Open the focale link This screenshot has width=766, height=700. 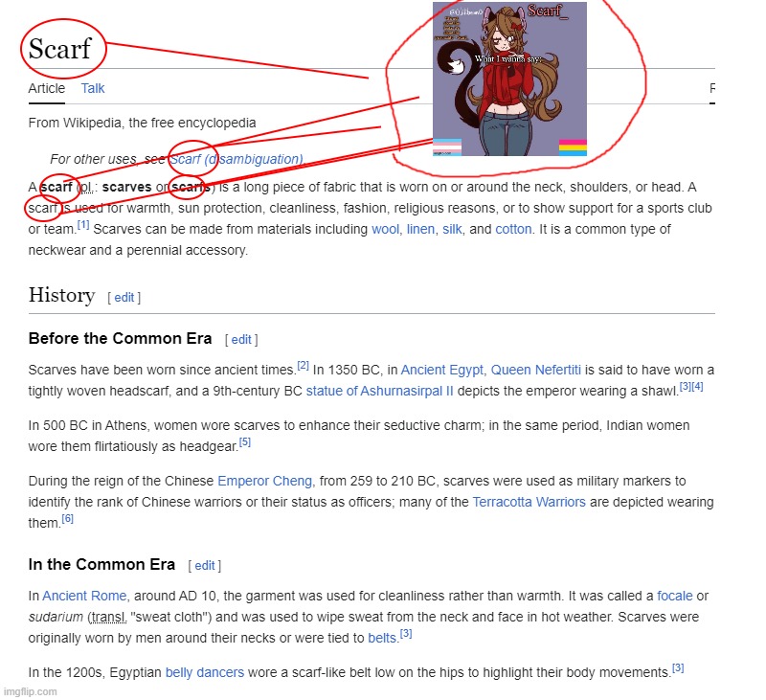pyautogui.click(x=674, y=596)
